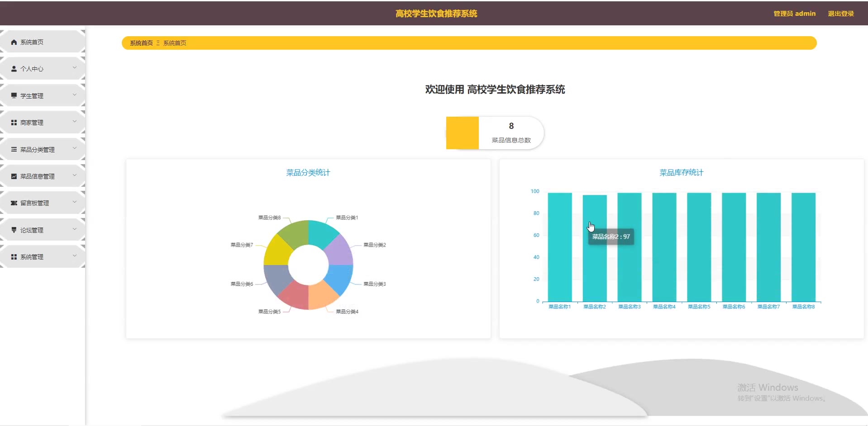Open the 系统管理 menu item
This screenshot has width=868, height=426.
click(43, 257)
